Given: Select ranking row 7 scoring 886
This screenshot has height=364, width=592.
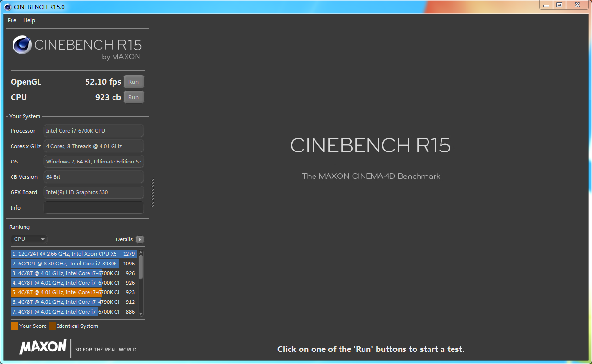Looking at the screenshot, I should (x=74, y=312).
